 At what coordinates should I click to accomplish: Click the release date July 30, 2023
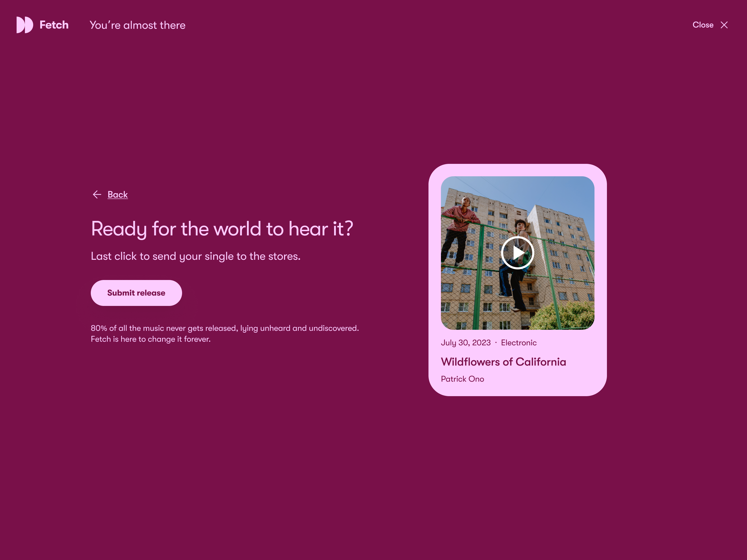(x=466, y=343)
